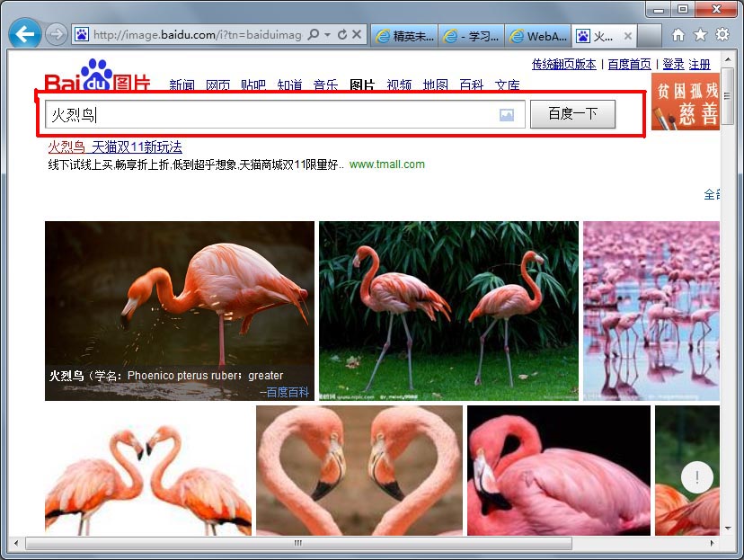Expand the address bar dropdown arrow
This screenshot has width=744, height=560.
328,35
